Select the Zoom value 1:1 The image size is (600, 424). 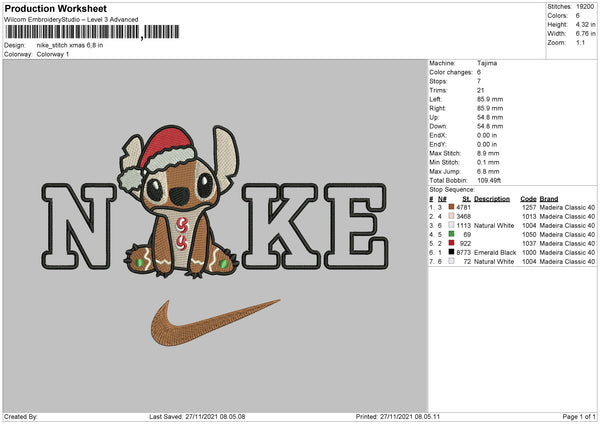(580, 42)
